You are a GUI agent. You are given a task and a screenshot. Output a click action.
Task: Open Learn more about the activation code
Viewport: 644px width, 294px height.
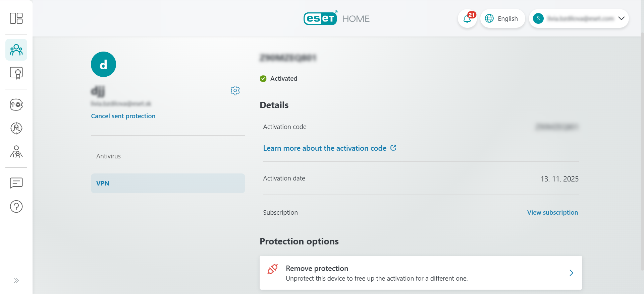pyautogui.click(x=325, y=148)
